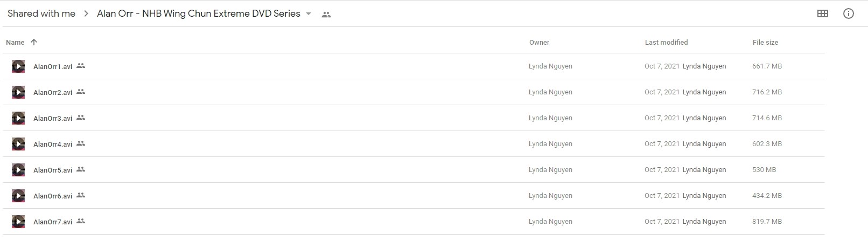Click the Alan Orr folder title
868x240 pixels.
(199, 13)
